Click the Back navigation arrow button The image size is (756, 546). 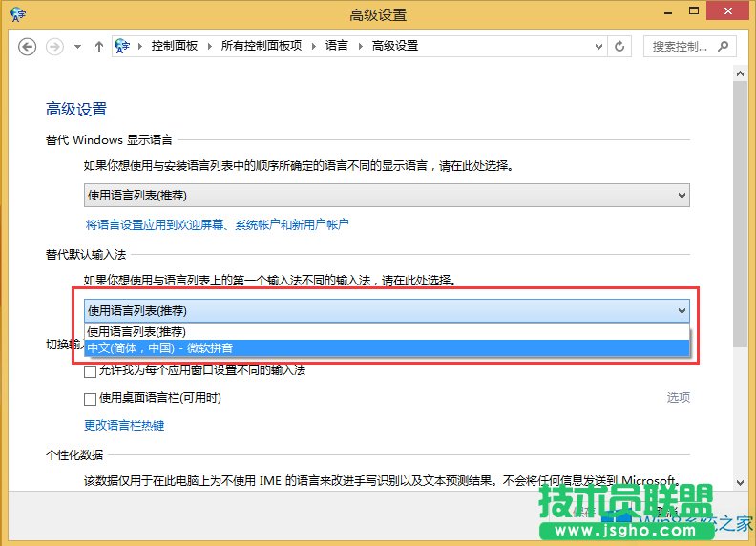(27, 46)
